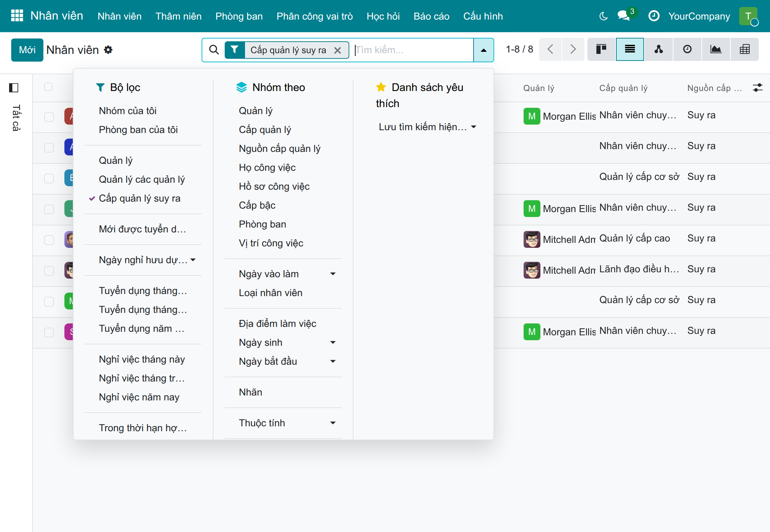Switch to activity view

[x=687, y=49]
